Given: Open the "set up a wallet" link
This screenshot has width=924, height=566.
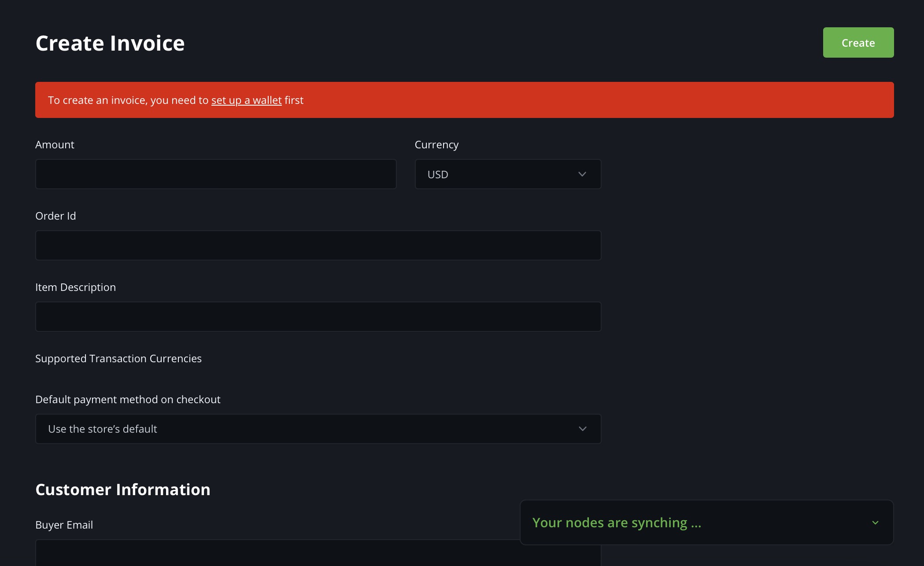Looking at the screenshot, I should tap(246, 100).
